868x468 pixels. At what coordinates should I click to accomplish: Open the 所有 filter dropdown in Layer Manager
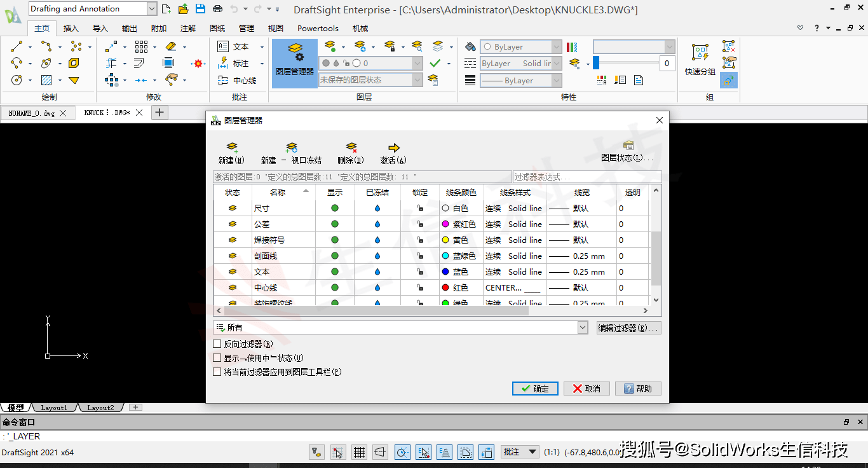click(582, 327)
